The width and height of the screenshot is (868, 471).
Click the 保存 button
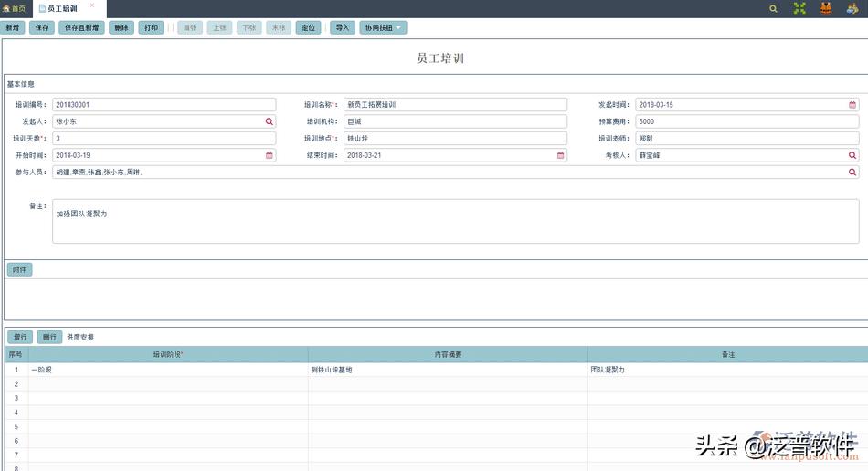(42, 27)
